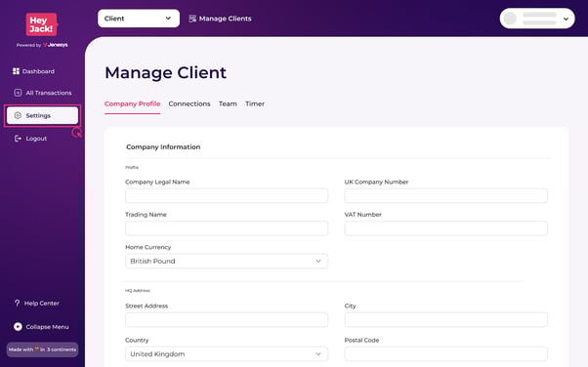
Task: Click the Collapse Menu circle icon
Action: tap(18, 327)
